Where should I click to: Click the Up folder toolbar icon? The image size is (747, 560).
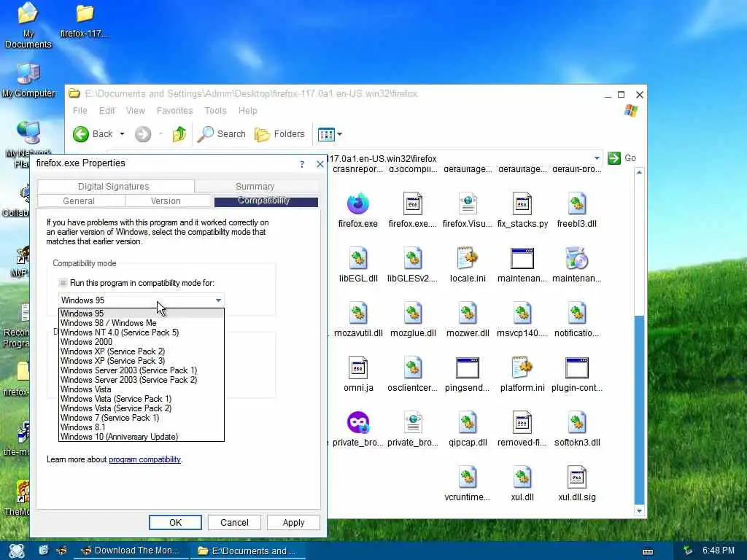coord(179,134)
